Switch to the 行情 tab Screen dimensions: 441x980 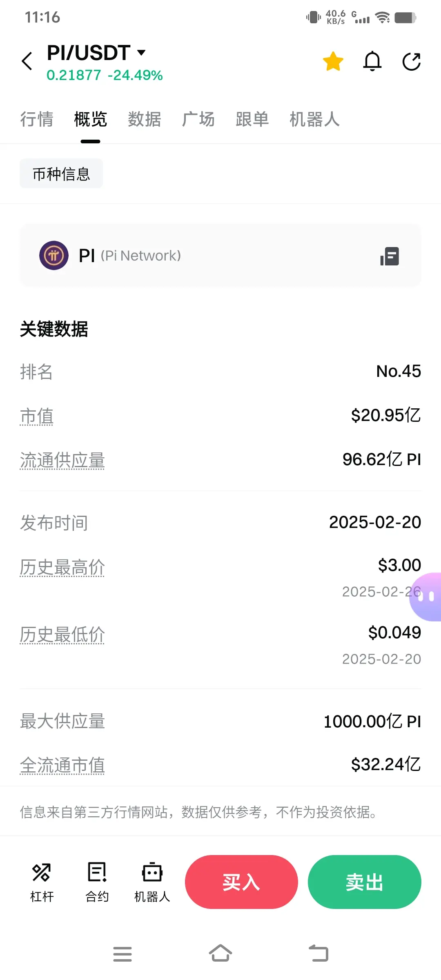[x=37, y=119]
